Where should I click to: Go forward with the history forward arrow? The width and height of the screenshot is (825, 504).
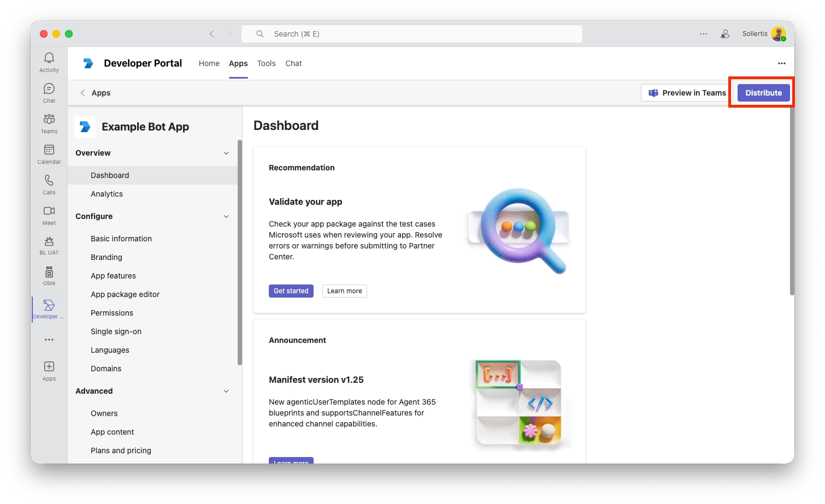coord(229,34)
